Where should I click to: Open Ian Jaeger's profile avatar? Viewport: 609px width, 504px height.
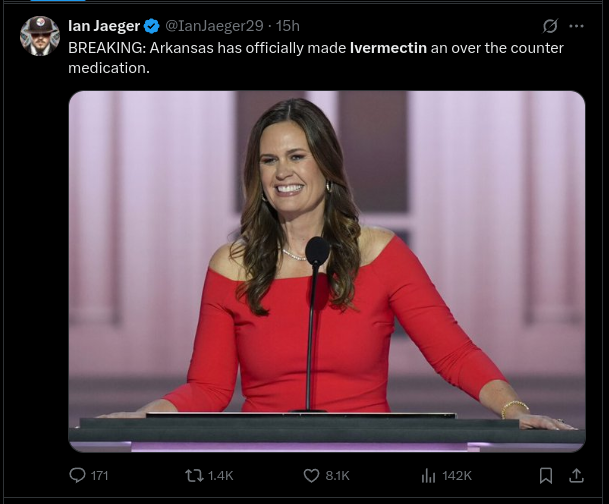pos(40,35)
